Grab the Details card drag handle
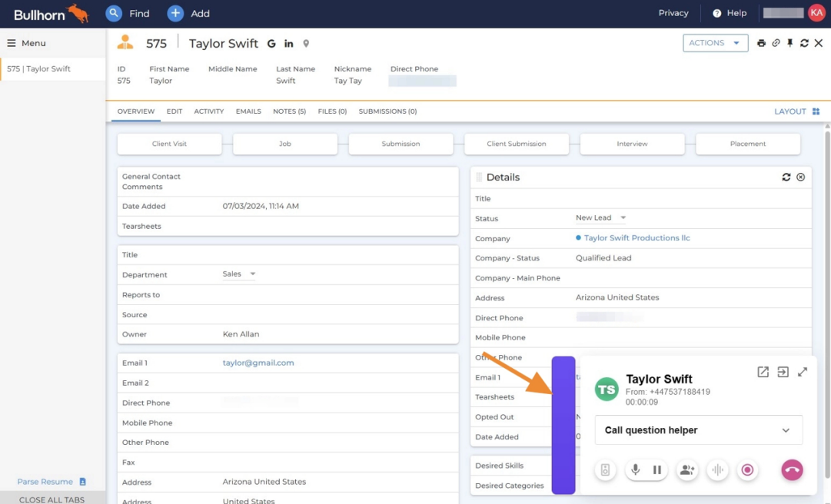The height and width of the screenshot is (504, 831). tap(479, 177)
